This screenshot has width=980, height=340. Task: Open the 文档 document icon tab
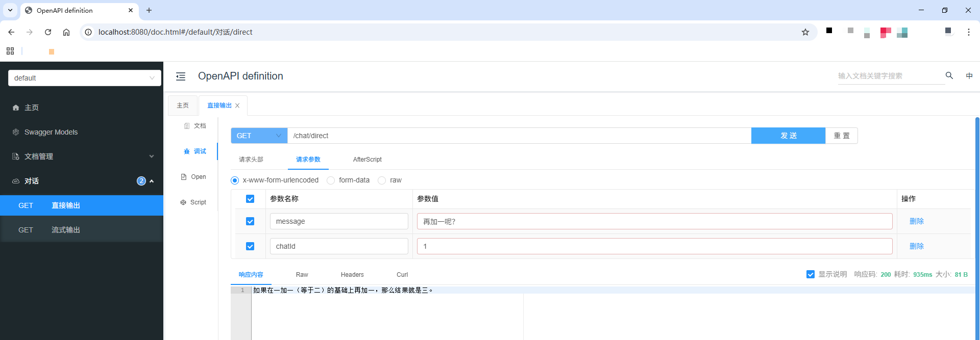[187, 126]
